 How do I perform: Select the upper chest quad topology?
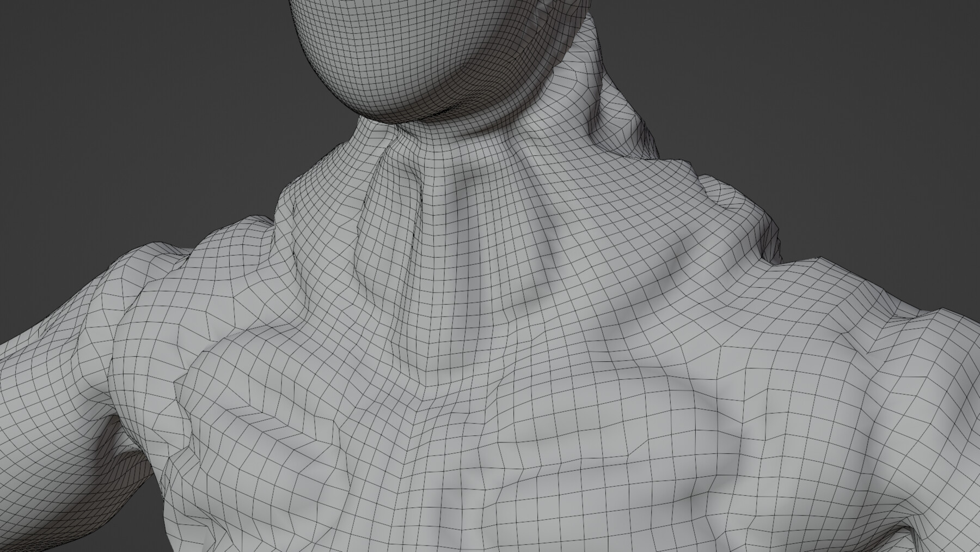click(544, 381)
